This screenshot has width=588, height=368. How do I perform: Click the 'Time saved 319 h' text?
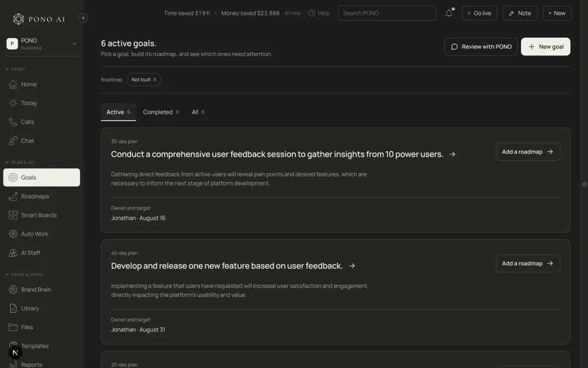coord(187,13)
